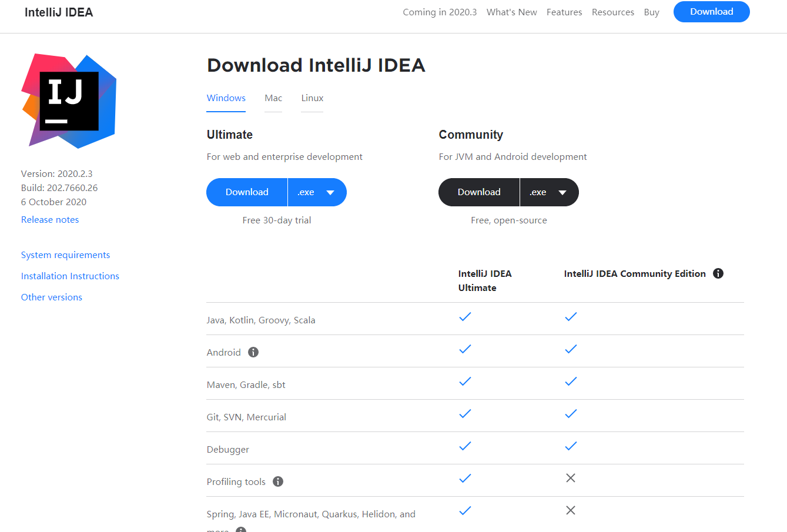Click the 'IntelliJ IDEA Ultimate' column header
787x532 pixels.
(485, 281)
